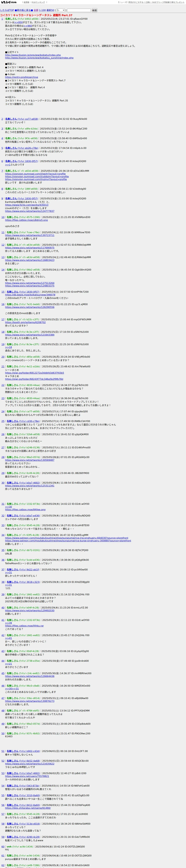Open gumroad l/iqpjh link in post 7
Viewport: 186px width, 868px height.
click(x=35, y=174)
